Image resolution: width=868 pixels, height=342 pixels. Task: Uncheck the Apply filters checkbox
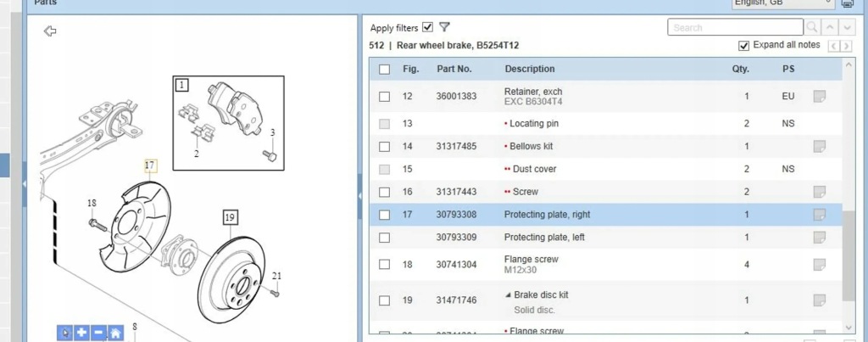click(427, 27)
